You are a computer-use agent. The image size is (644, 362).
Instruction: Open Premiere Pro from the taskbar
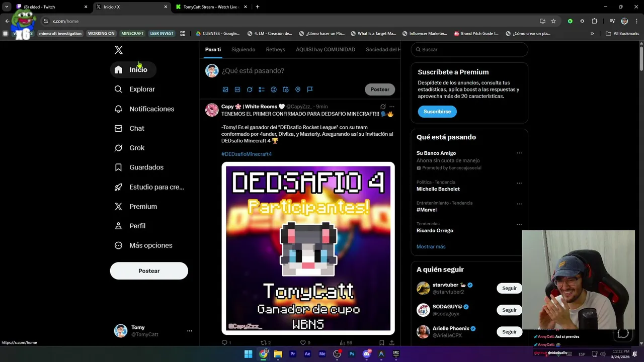(x=292, y=354)
